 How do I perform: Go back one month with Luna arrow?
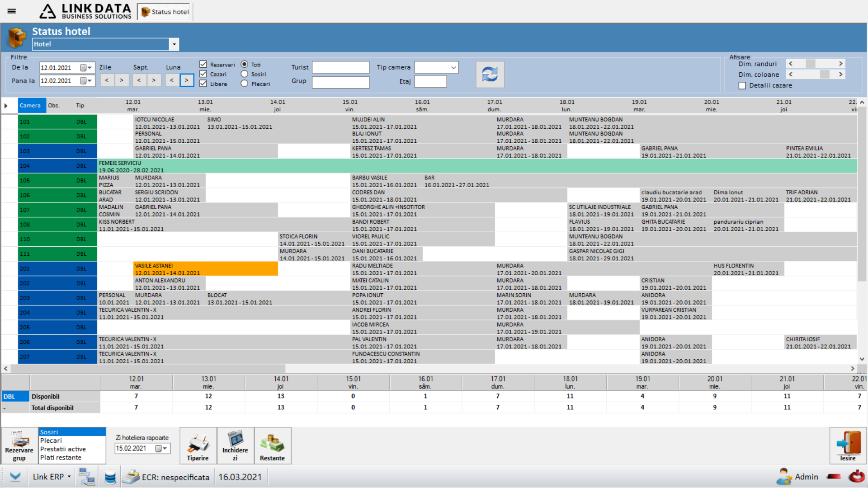[x=172, y=80]
